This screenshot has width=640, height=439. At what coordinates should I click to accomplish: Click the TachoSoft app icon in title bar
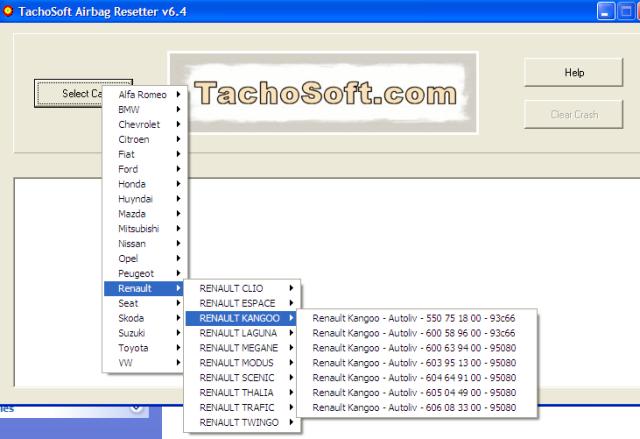click(x=8, y=11)
